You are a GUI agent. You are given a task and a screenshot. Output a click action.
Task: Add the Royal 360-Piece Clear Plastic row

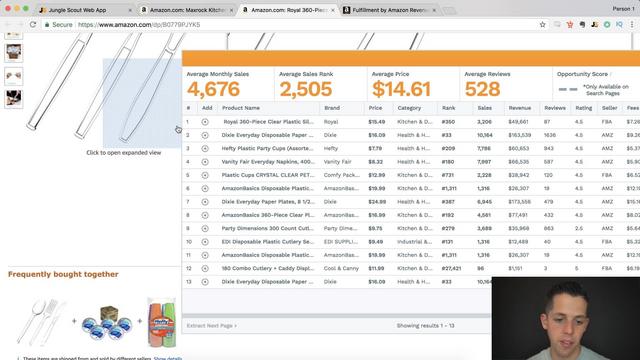tap(205, 122)
